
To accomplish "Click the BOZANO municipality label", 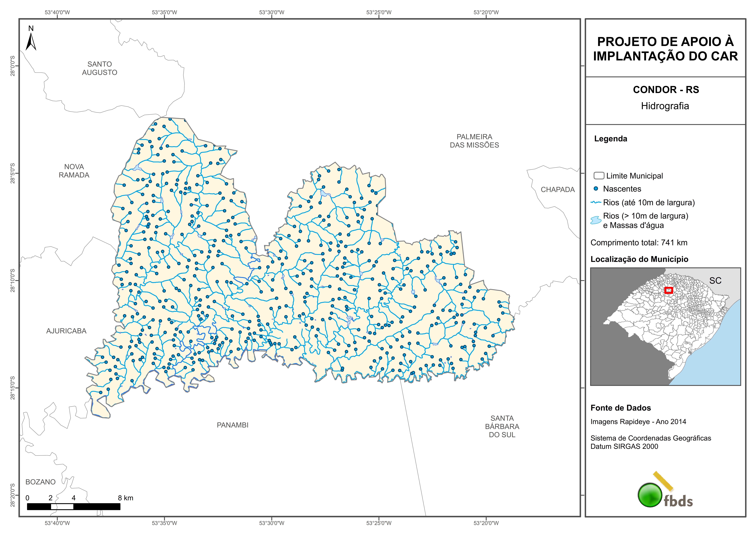I will tap(41, 482).
